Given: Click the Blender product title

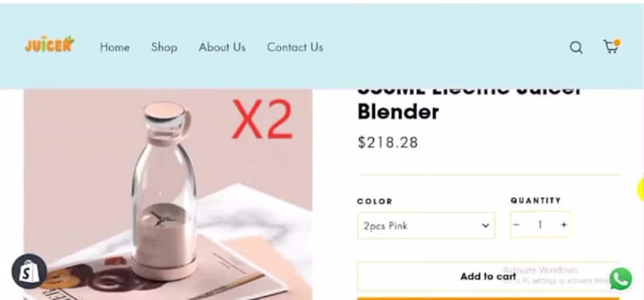Looking at the screenshot, I should point(398,112).
